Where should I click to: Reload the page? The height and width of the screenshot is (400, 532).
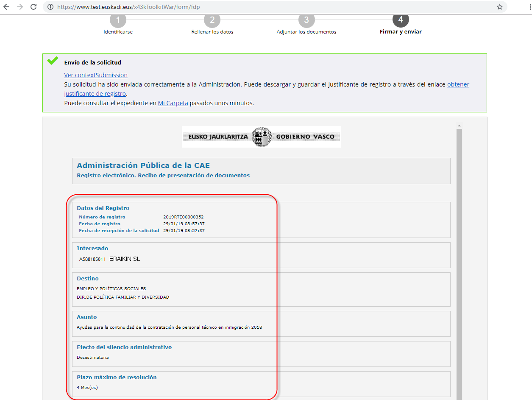coord(33,7)
